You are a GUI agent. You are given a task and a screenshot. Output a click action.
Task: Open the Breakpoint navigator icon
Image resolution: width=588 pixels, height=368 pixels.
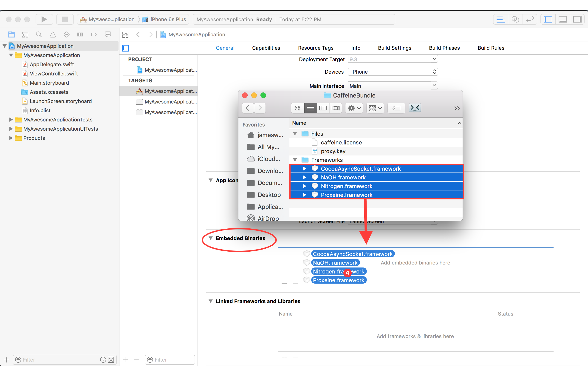pyautogui.click(x=94, y=34)
